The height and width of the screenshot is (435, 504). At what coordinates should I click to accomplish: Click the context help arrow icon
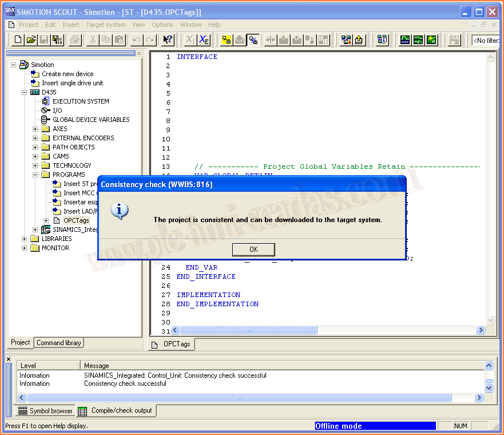(x=167, y=40)
